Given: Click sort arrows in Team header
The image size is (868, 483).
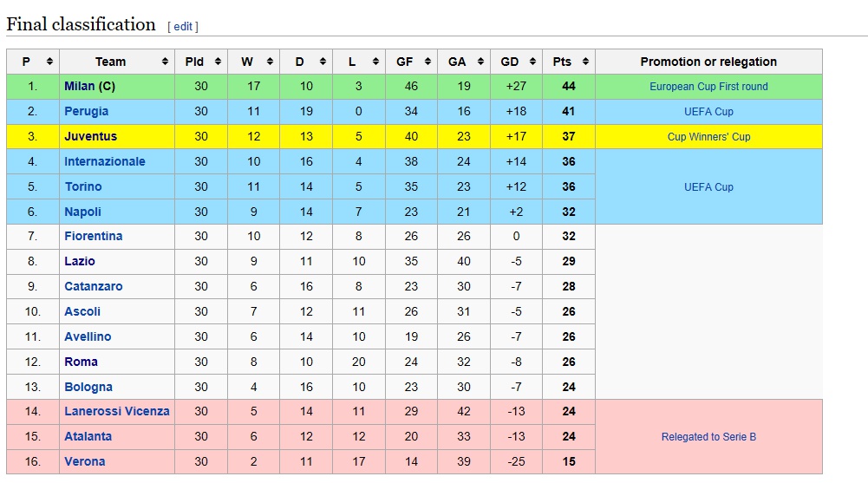Looking at the screenshot, I should 165,62.
